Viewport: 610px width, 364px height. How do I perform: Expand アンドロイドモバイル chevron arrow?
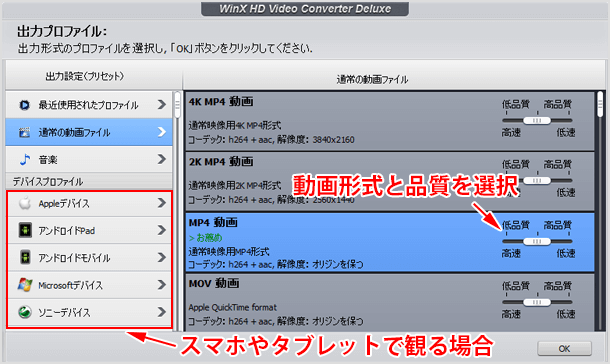pyautogui.click(x=162, y=257)
